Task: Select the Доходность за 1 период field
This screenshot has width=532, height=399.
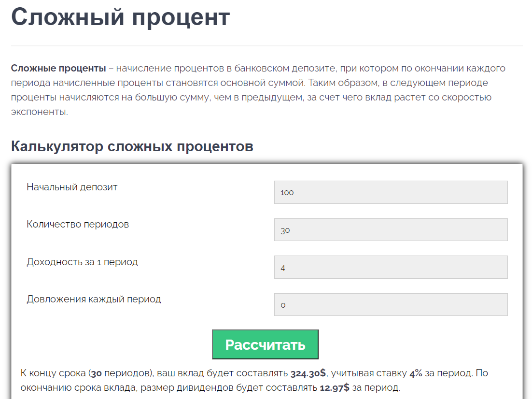Action: [x=391, y=267]
